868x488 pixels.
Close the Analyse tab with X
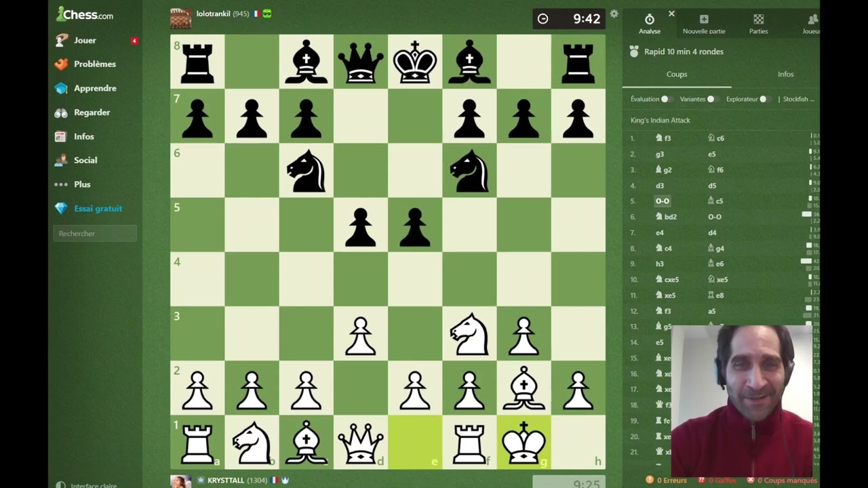[x=671, y=14]
